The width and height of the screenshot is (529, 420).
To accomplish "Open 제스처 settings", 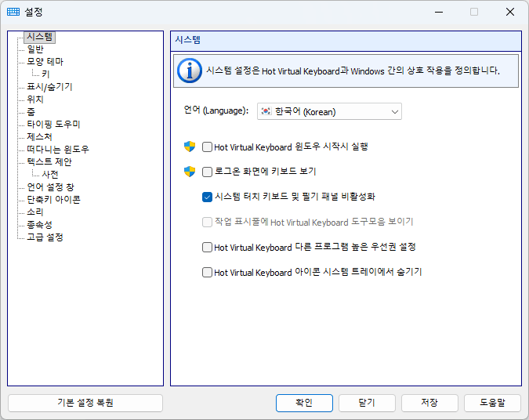I will 39,136.
